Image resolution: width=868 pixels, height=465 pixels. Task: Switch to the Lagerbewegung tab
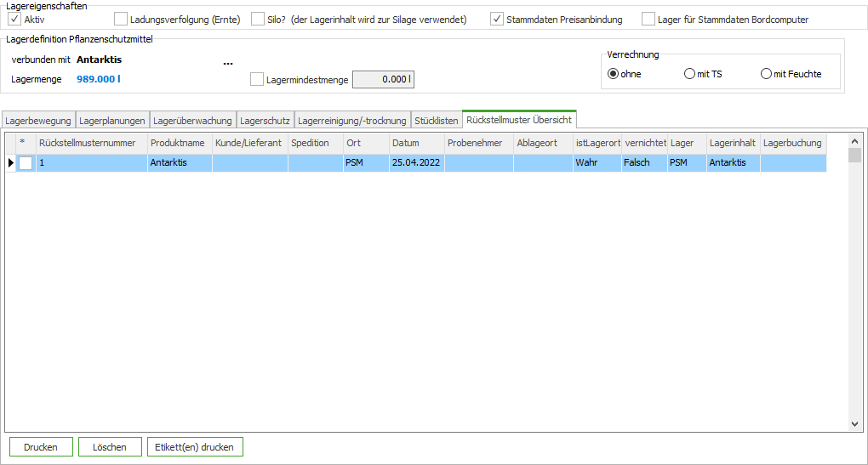(x=38, y=121)
